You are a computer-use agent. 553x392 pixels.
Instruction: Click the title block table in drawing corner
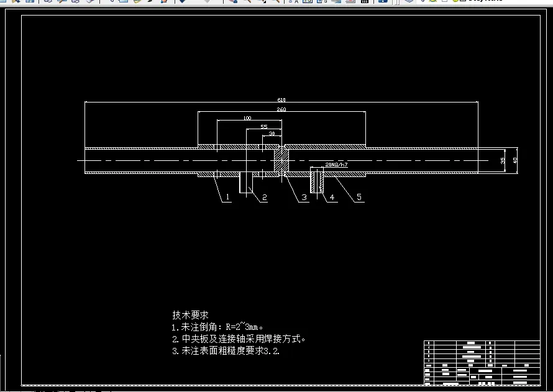482,363
